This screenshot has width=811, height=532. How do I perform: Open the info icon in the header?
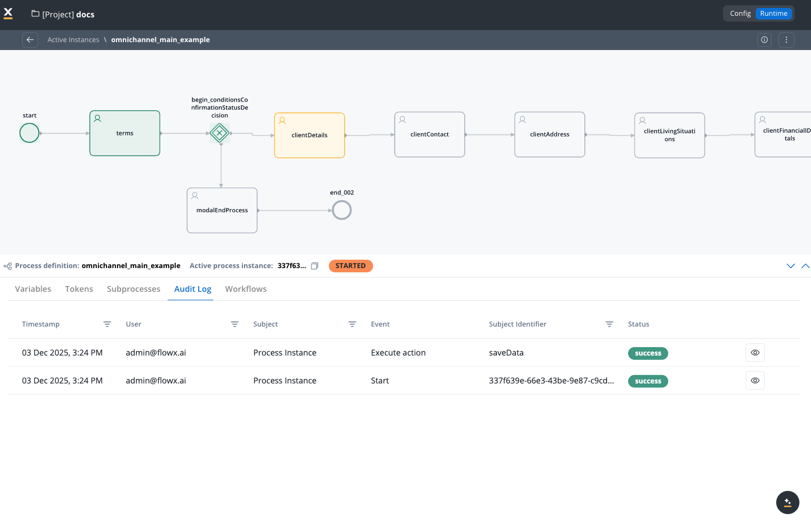coord(764,40)
